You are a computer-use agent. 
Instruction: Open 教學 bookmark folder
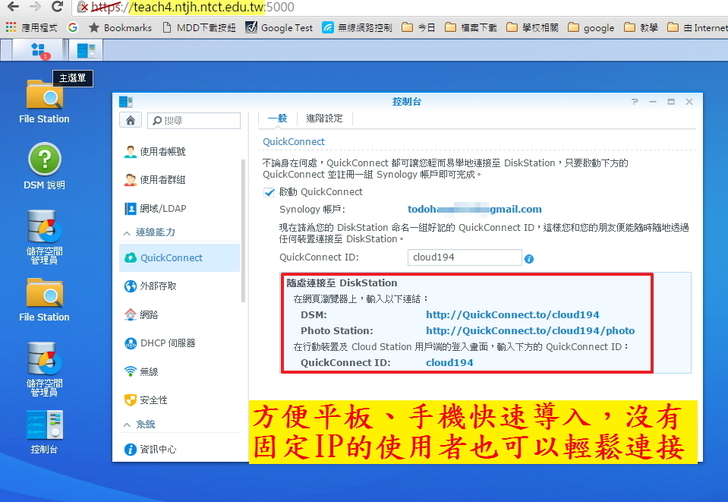coord(641,28)
